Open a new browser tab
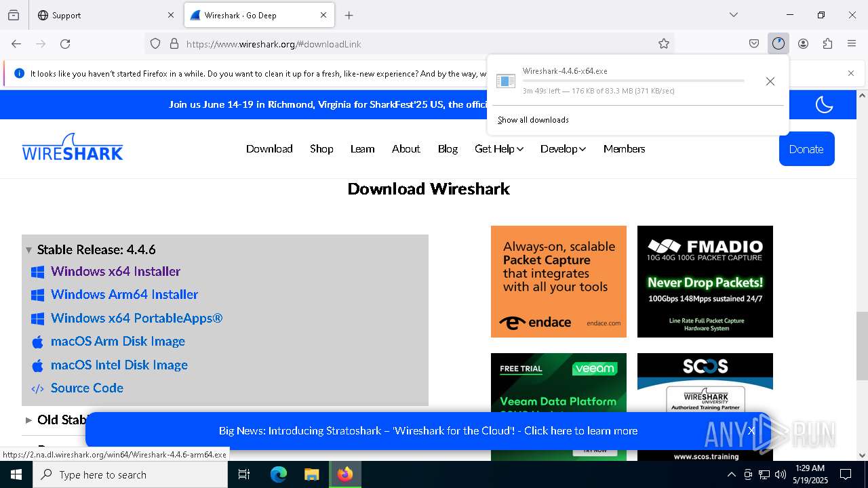The width and height of the screenshot is (868, 488). click(x=349, y=15)
